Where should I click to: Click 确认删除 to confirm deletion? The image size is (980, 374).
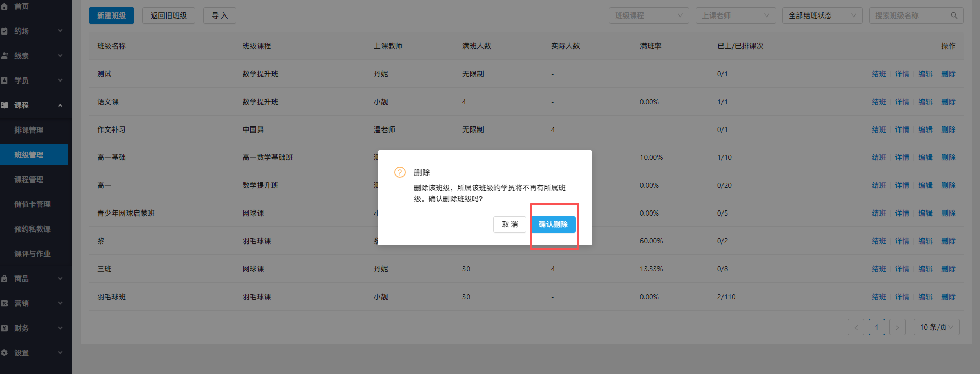553,224
